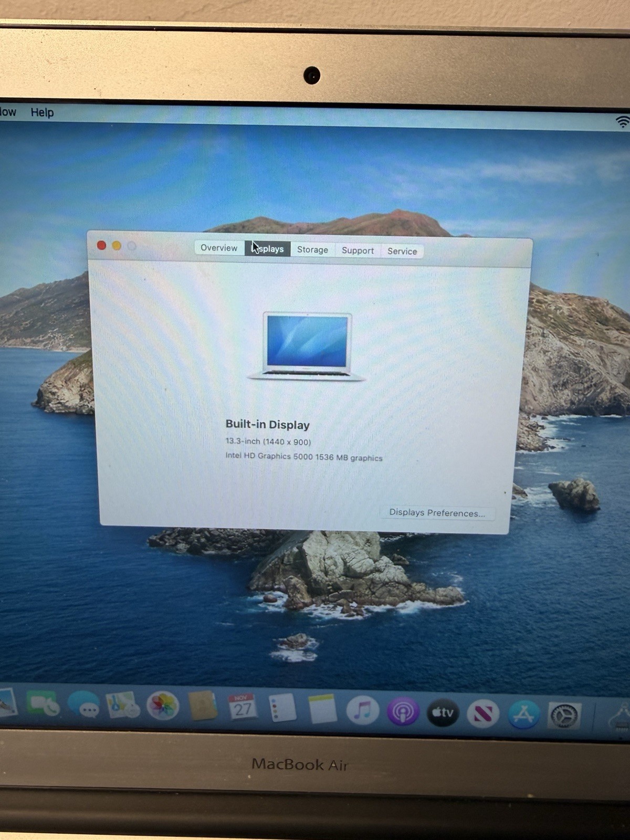
Task: Open the Help menu
Action: [x=42, y=112]
